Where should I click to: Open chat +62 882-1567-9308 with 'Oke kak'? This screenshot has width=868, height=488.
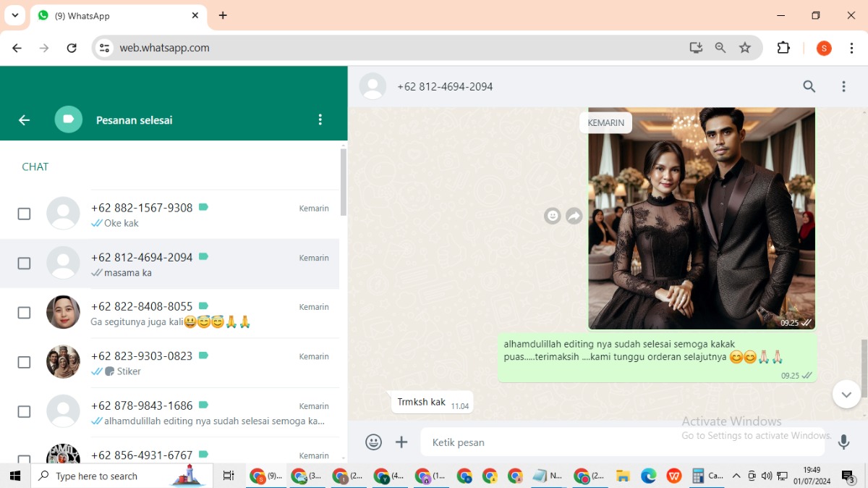point(169,214)
